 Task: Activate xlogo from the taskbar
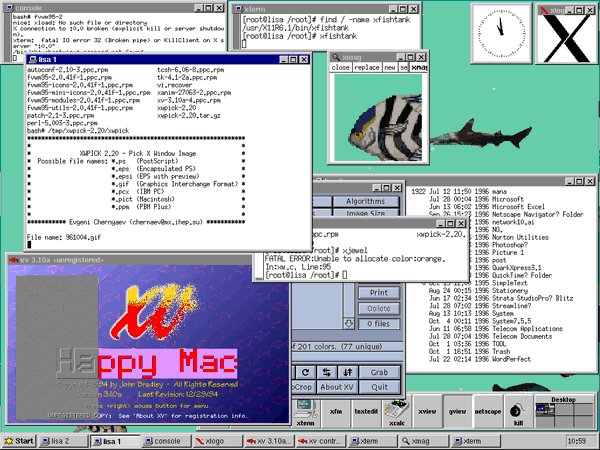coord(218,441)
